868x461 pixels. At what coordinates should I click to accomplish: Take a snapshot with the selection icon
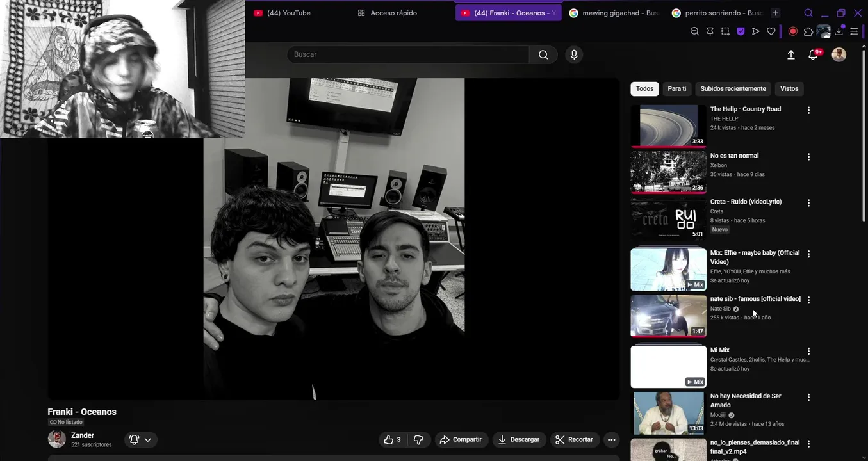(725, 31)
